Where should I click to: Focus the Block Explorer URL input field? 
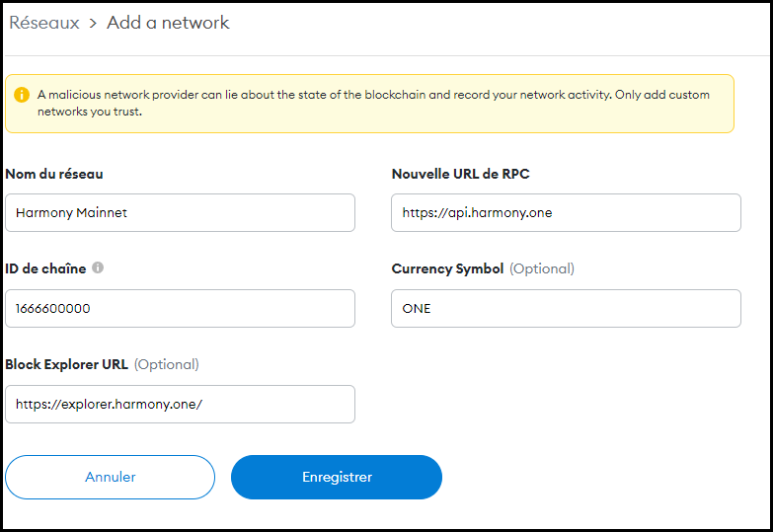(180, 404)
